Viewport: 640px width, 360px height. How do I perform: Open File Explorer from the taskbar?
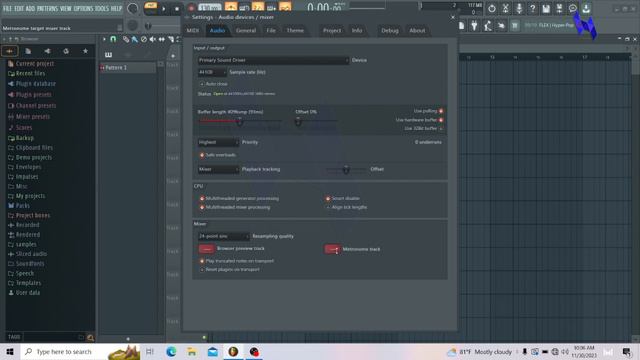point(192,352)
